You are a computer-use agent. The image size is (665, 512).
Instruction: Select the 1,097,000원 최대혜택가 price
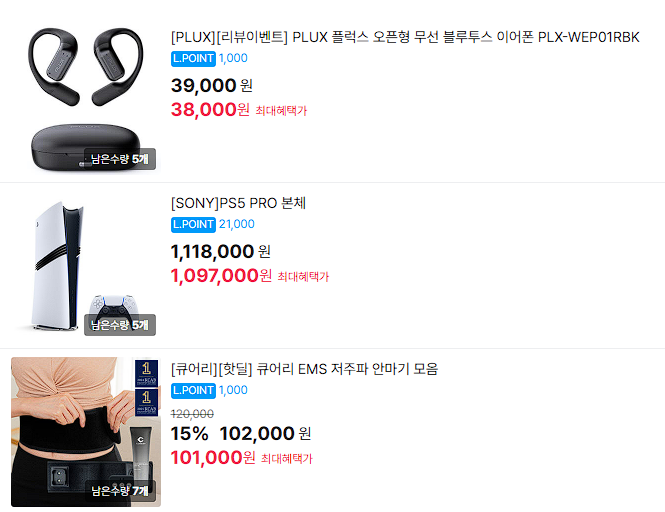pyautogui.click(x=250, y=276)
